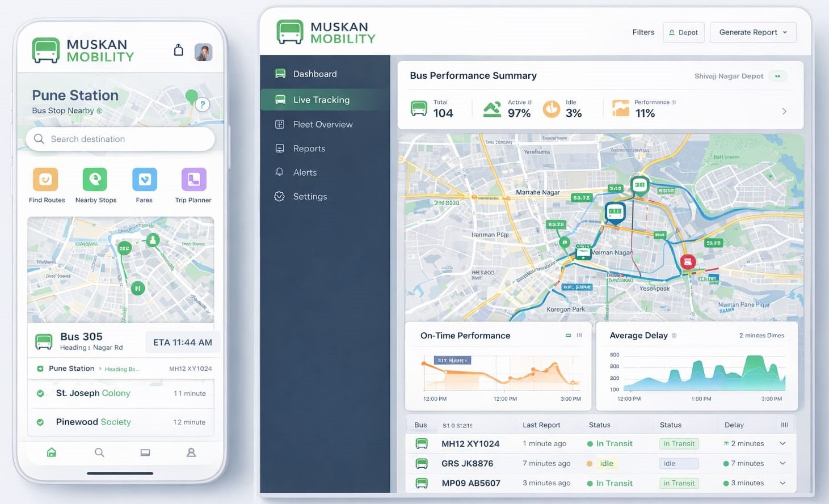Open the Trip Planner icon
The image size is (829, 504).
(193, 180)
